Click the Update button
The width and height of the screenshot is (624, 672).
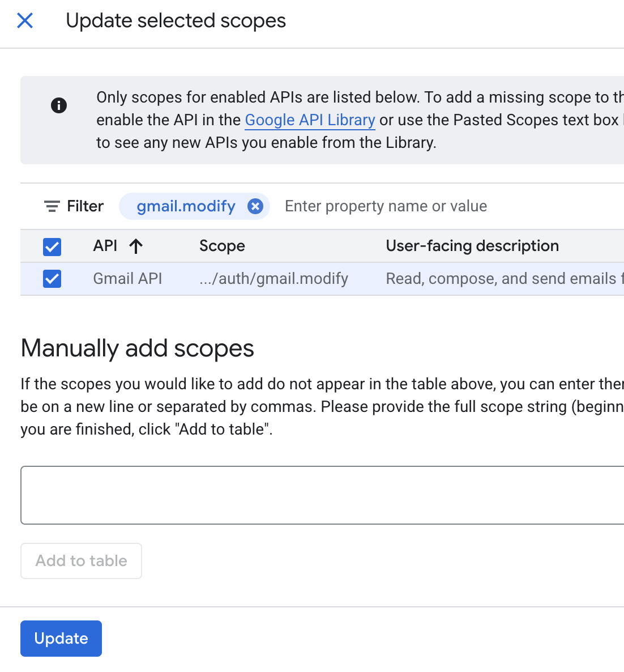61,639
